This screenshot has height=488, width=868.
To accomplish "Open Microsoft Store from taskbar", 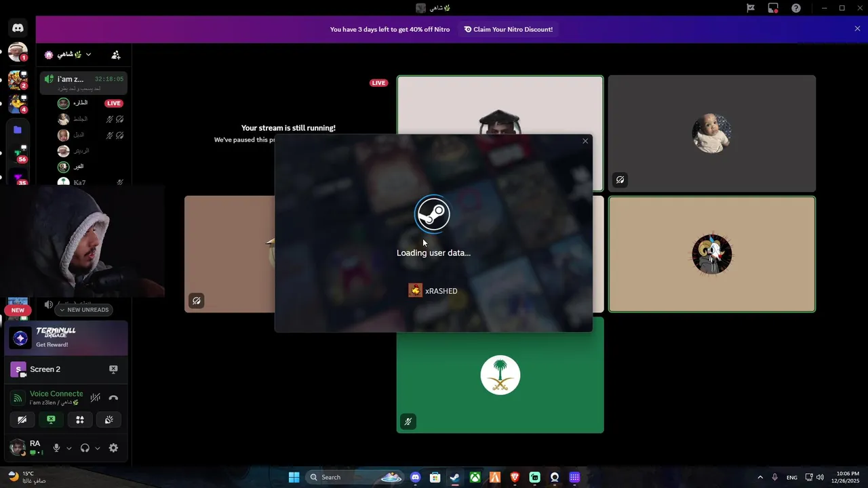I will tap(435, 477).
